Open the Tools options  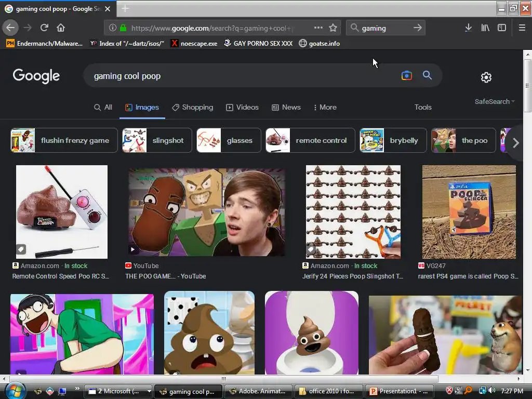click(423, 107)
